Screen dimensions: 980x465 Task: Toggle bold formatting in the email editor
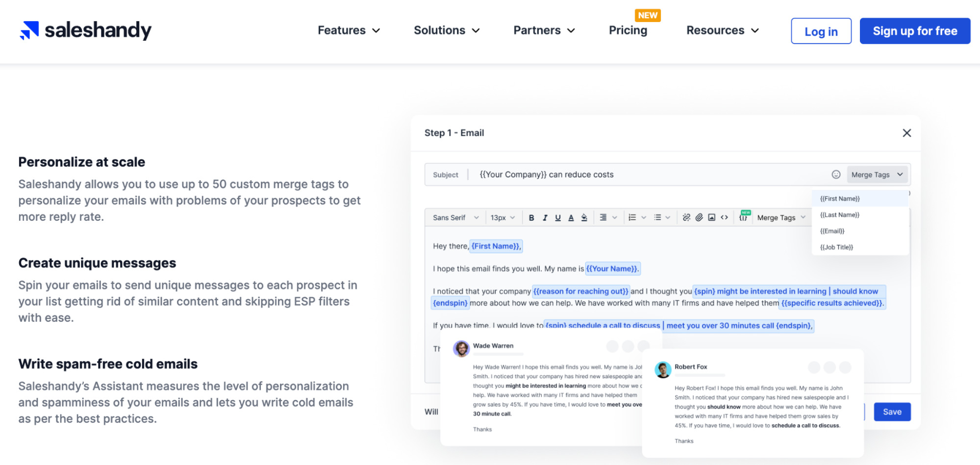531,218
